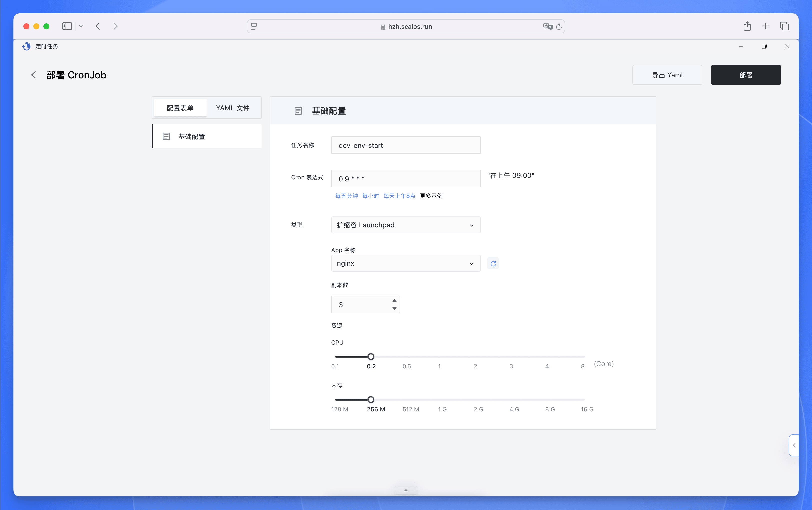The width and height of the screenshot is (812, 510).
Task: Set CPU to 4 core mark
Action: 547,366
